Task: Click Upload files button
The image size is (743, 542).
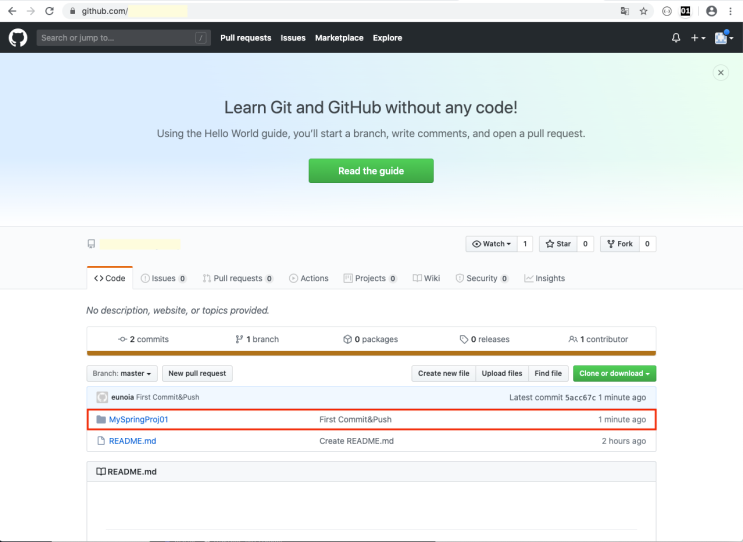Action: coord(502,373)
